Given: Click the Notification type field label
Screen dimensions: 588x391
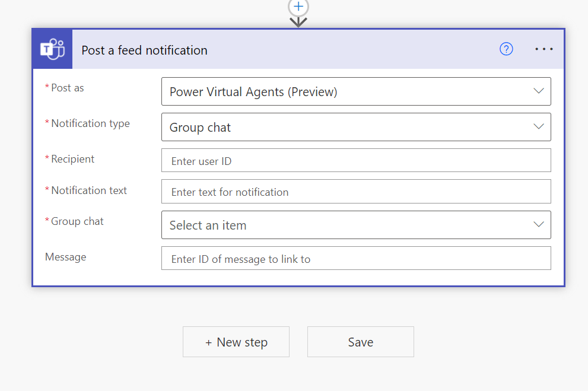Looking at the screenshot, I should click(90, 123).
